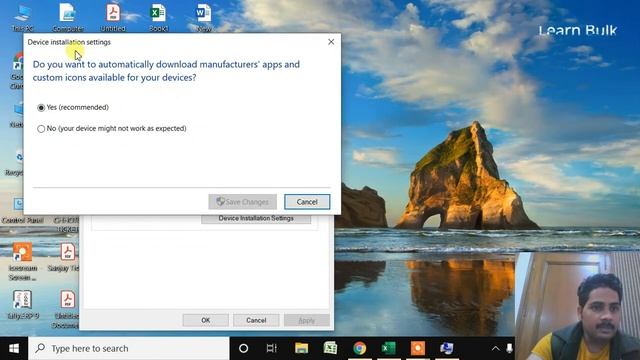The image size is (640, 360).
Task: Open the light-green Excel sheet taskbar icon
Action: coord(330,348)
